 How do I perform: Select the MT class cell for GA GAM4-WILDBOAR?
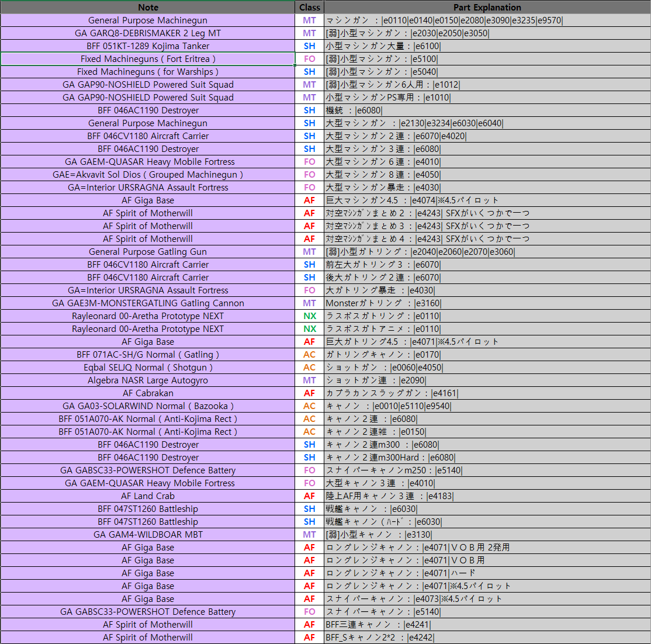tap(309, 535)
